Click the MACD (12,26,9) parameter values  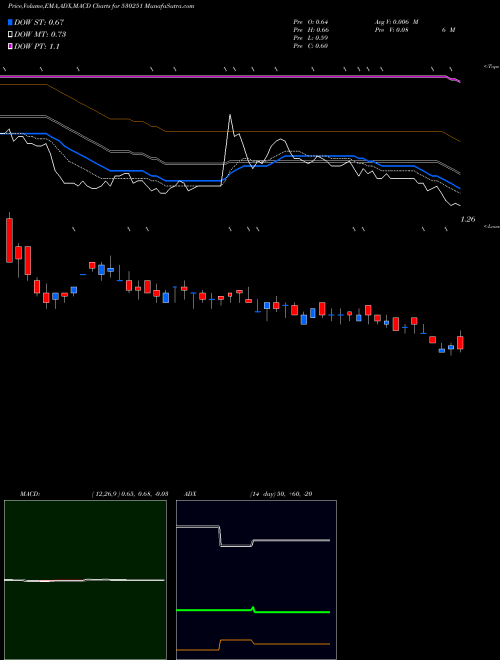pos(130,494)
